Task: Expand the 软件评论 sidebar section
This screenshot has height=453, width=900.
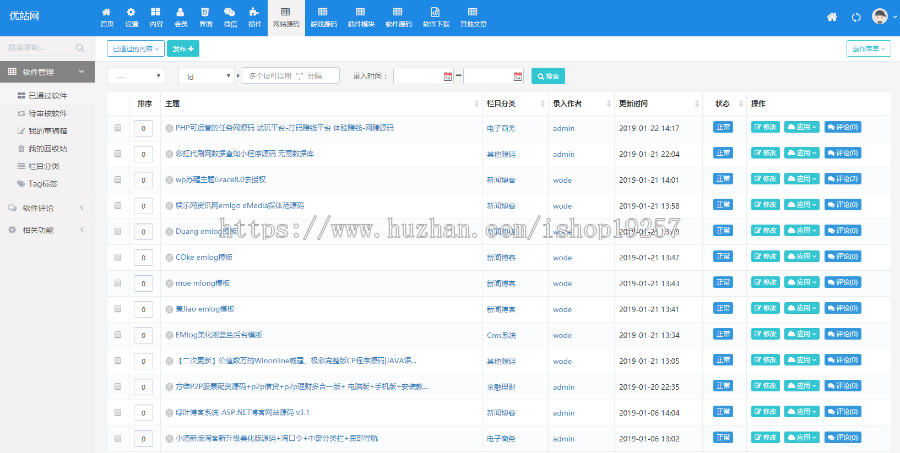Action: click(47, 207)
